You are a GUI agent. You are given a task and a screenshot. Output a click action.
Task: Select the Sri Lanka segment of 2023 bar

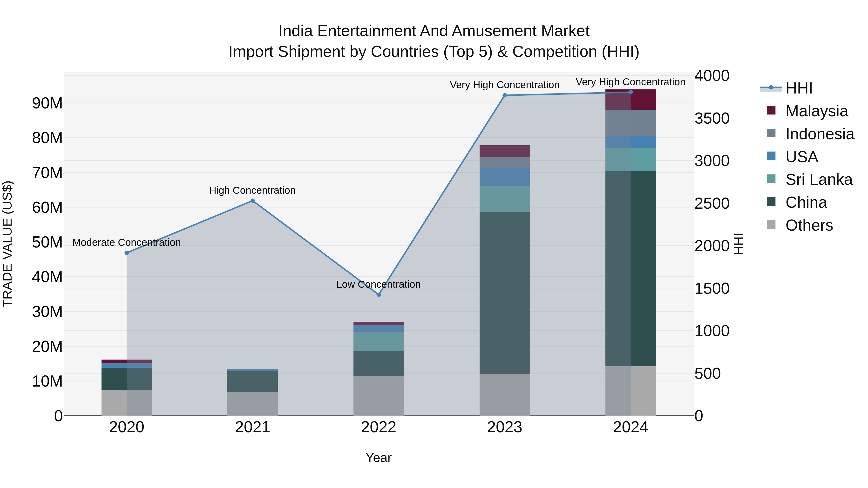(504, 199)
